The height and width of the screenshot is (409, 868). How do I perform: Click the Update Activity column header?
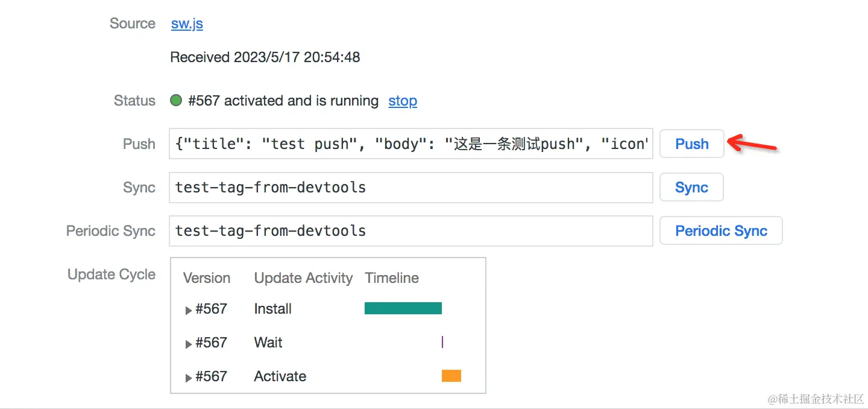[303, 278]
